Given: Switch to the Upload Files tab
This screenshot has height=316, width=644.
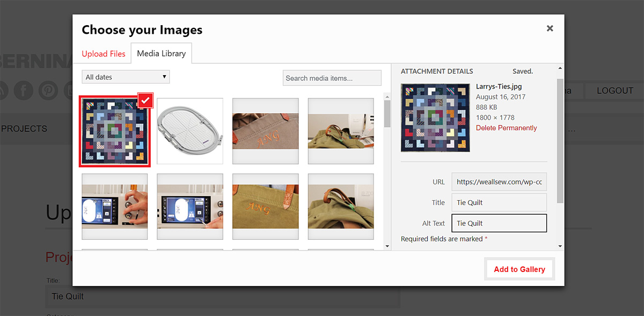Looking at the screenshot, I should (x=104, y=54).
